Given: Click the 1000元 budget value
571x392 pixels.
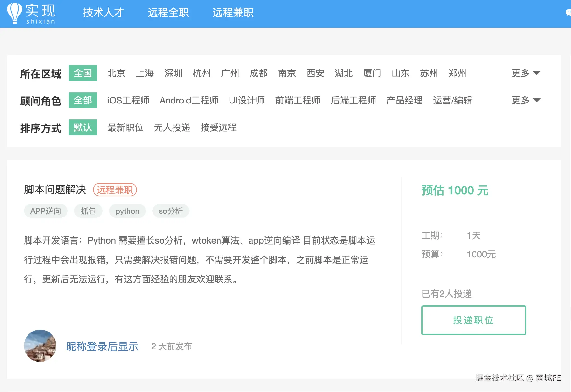Looking at the screenshot, I should 481,255.
